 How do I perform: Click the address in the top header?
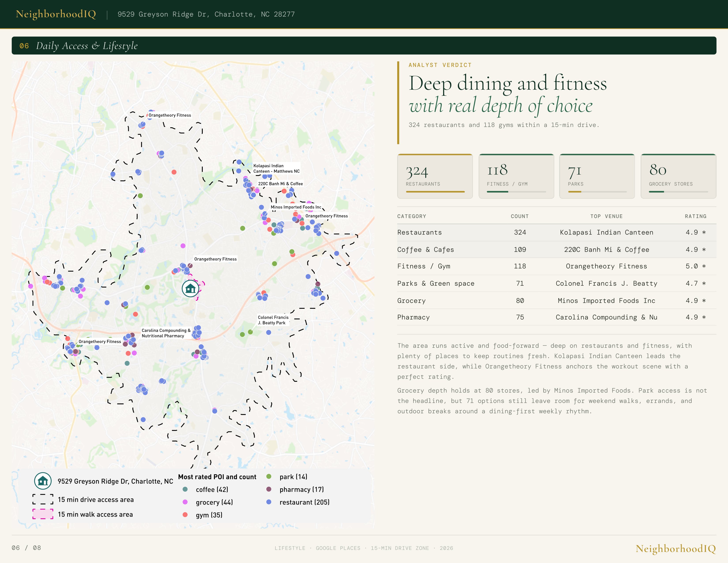(206, 14)
